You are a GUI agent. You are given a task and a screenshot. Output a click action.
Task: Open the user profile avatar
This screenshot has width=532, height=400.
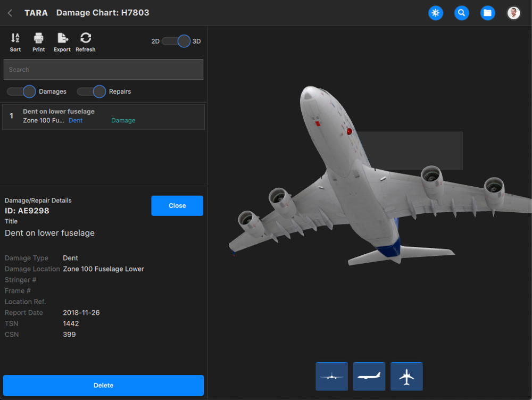(513, 13)
